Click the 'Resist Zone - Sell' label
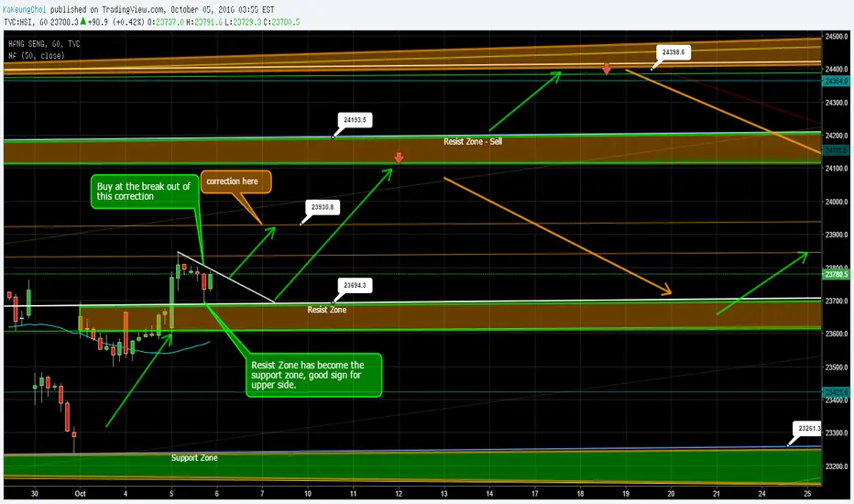This screenshot has height=504, width=854. click(473, 142)
